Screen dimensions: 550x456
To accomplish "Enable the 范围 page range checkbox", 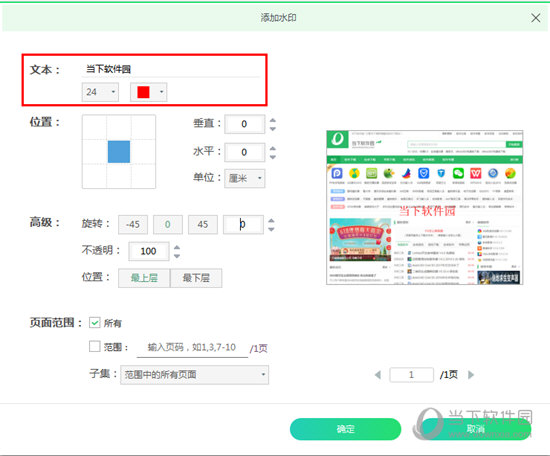I will point(95,347).
